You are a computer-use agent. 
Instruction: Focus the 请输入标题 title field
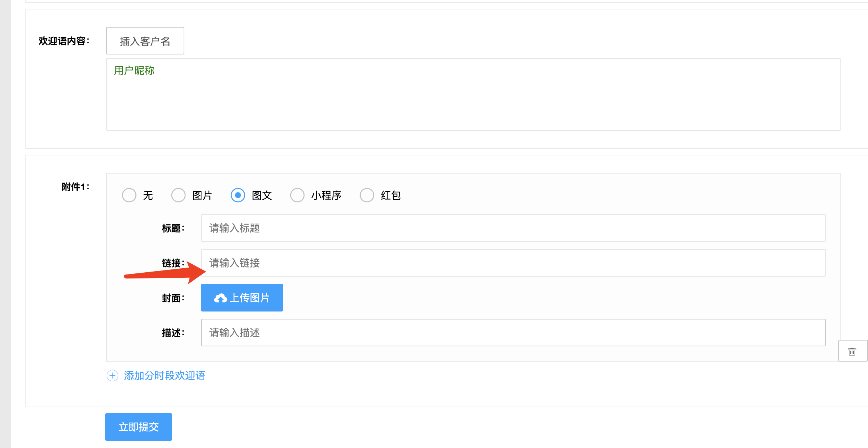pos(513,228)
